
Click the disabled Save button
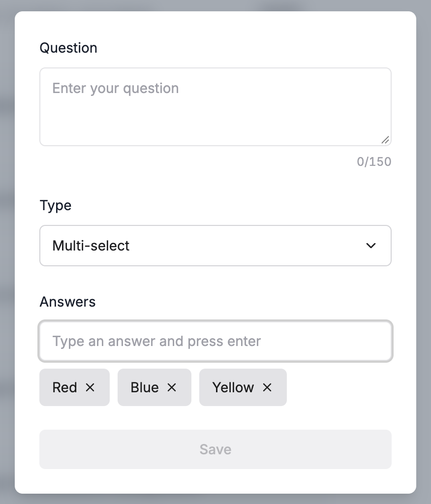(215, 449)
